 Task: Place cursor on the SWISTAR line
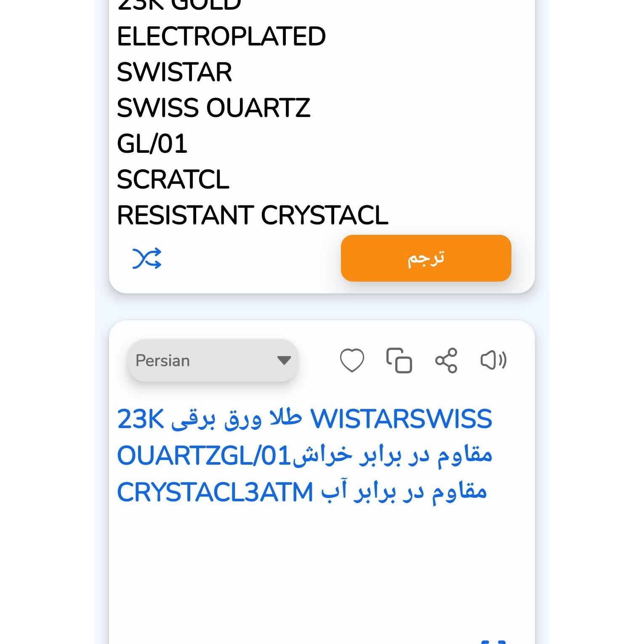[174, 72]
